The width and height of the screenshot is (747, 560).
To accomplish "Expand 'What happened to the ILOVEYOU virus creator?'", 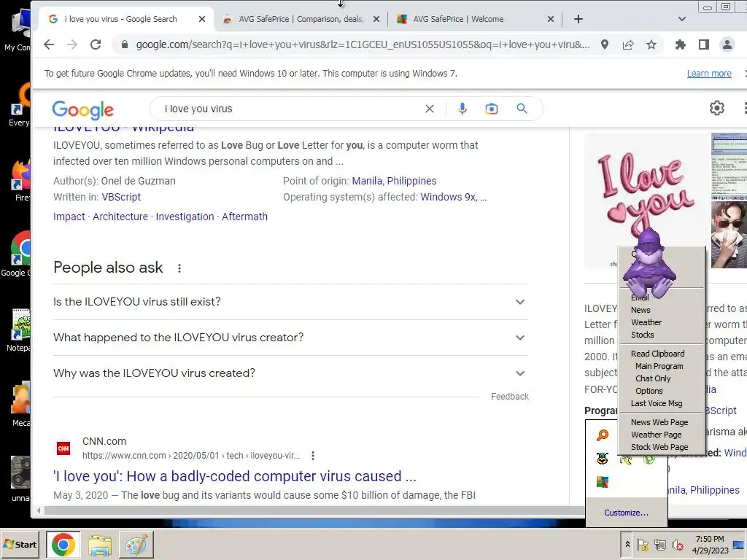I will [290, 338].
